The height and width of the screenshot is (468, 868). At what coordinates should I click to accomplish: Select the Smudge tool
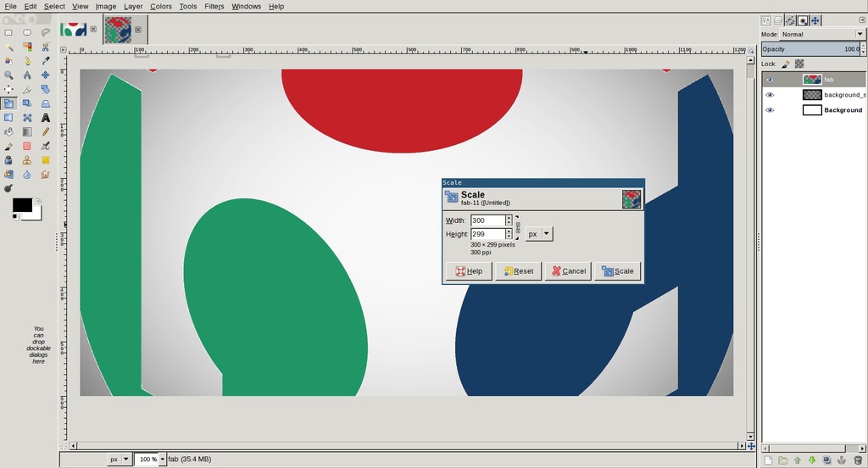tap(46, 175)
